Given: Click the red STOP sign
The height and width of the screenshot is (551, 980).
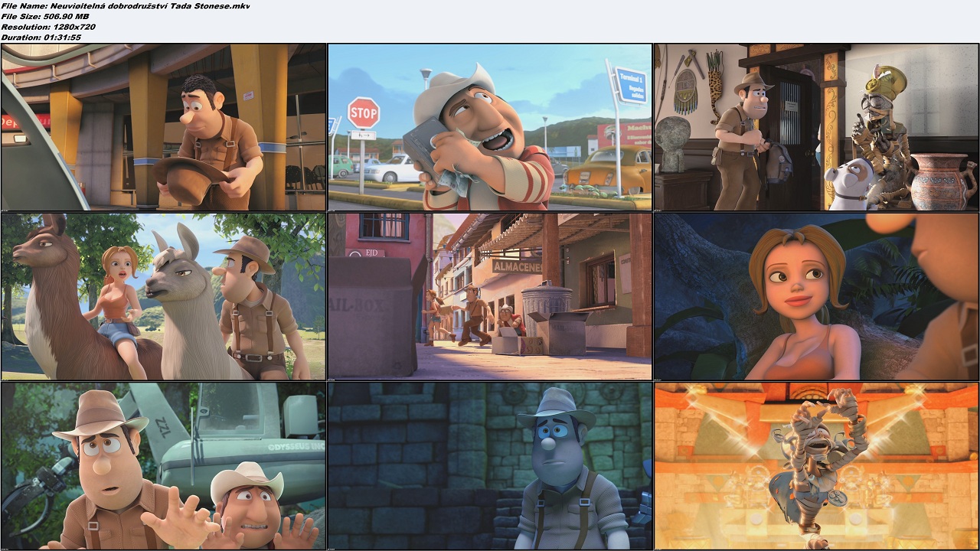Looking at the screenshot, I should tap(363, 113).
